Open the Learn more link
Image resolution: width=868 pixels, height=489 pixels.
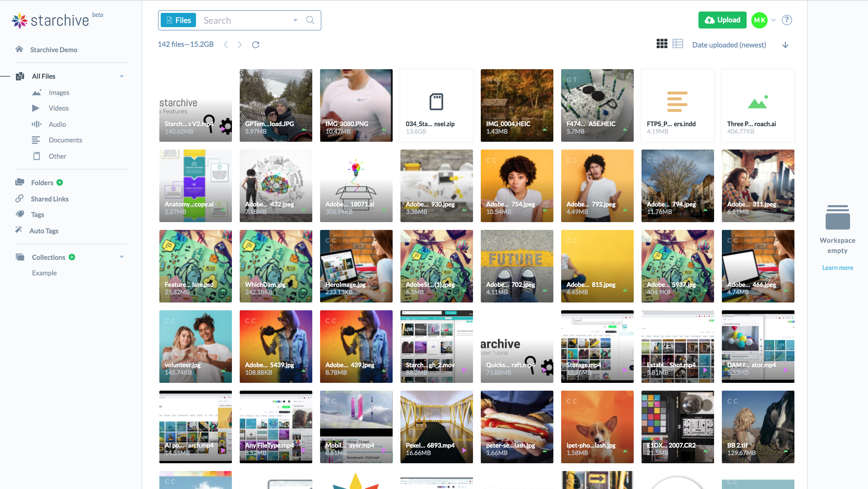pos(837,268)
